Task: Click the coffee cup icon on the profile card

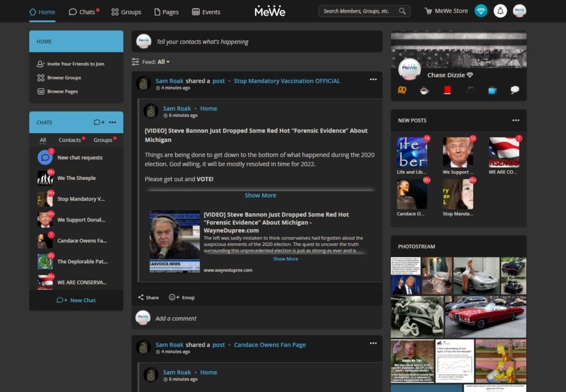Action: (x=424, y=90)
